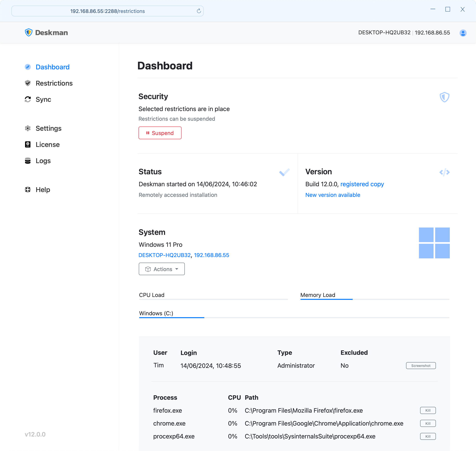The image size is (476, 451).
Task: Click the Settings gear icon
Action: tap(28, 128)
